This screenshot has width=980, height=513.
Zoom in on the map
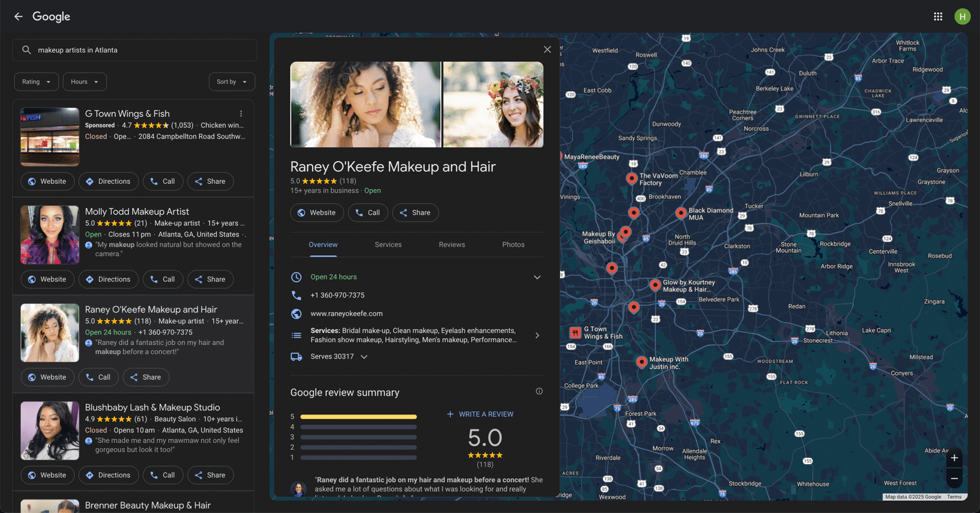[954, 458]
